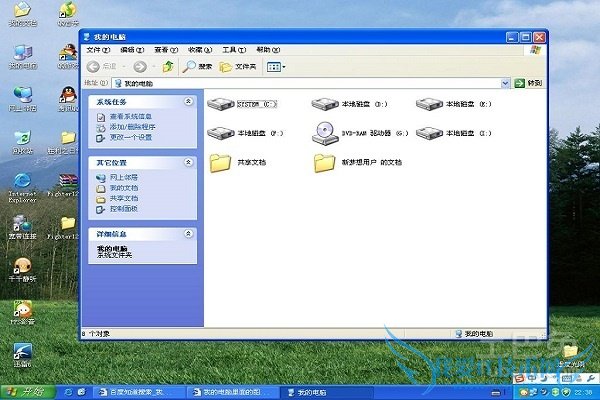Viewport: 600px width, 400px height.
Task: Open the 工具(T) menu
Action: point(234,50)
